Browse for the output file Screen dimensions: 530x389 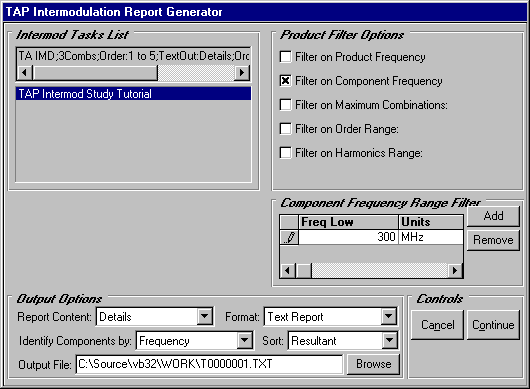(x=374, y=364)
